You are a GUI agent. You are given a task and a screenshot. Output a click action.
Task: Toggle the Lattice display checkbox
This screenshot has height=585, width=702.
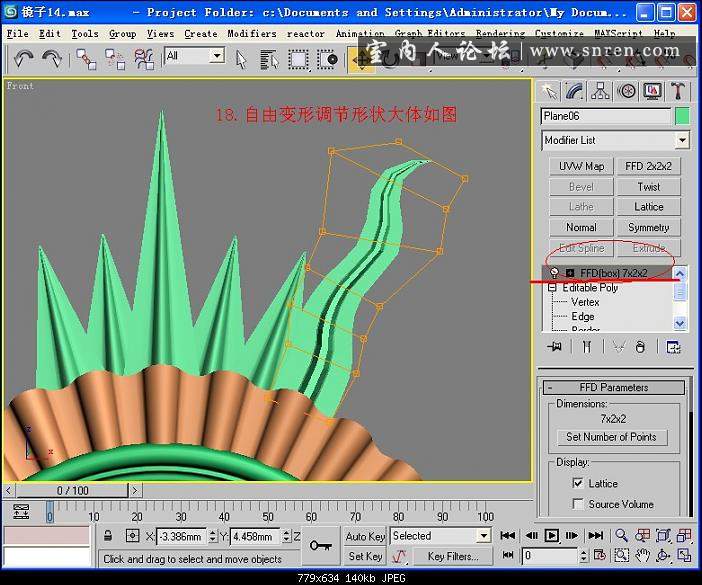(x=578, y=483)
